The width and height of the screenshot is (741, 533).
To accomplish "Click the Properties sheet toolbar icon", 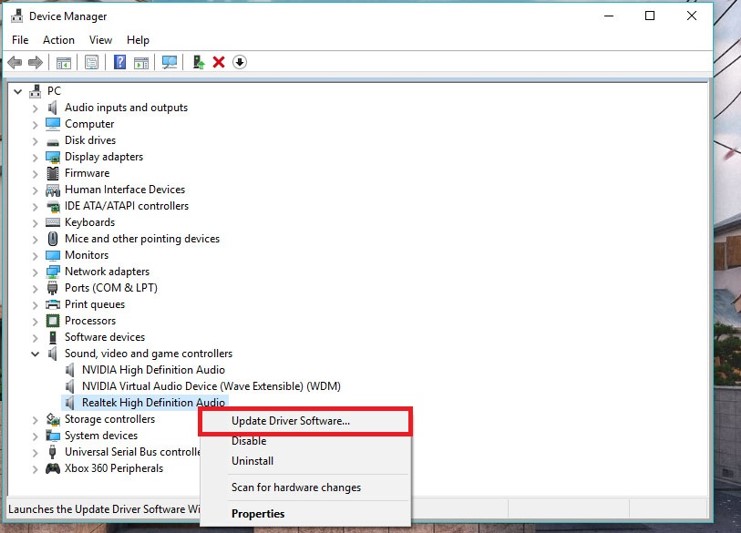I will point(92,62).
